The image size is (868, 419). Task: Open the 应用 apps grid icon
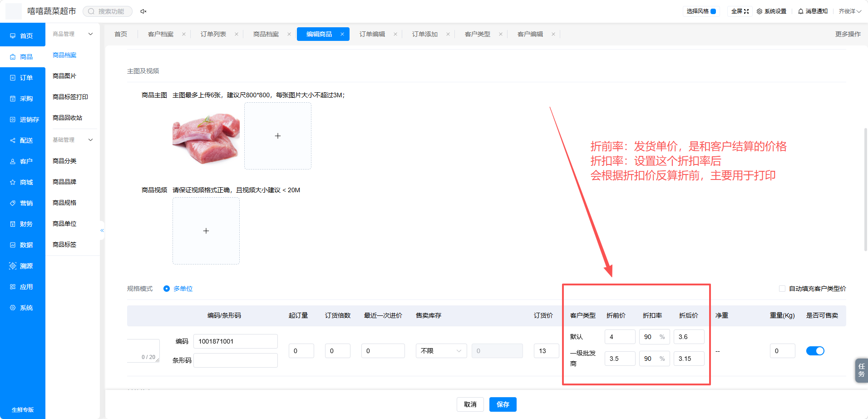click(x=13, y=287)
